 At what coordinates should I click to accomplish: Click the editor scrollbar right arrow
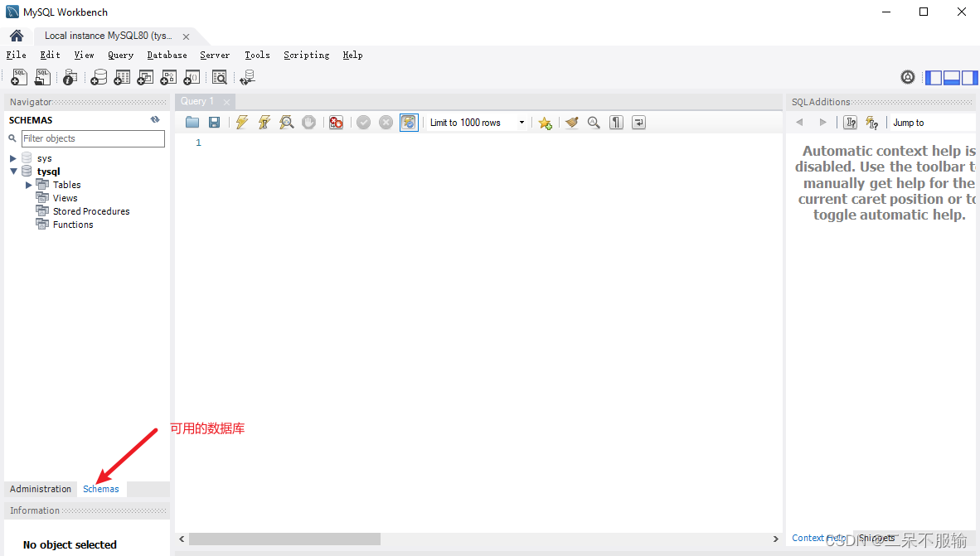775,539
